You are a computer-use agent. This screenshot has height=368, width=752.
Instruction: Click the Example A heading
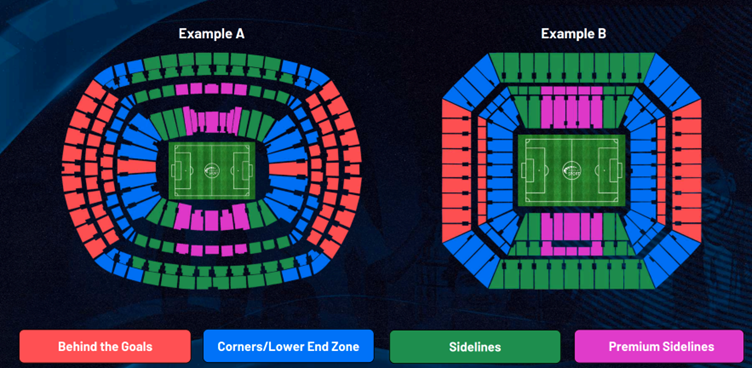click(x=212, y=34)
